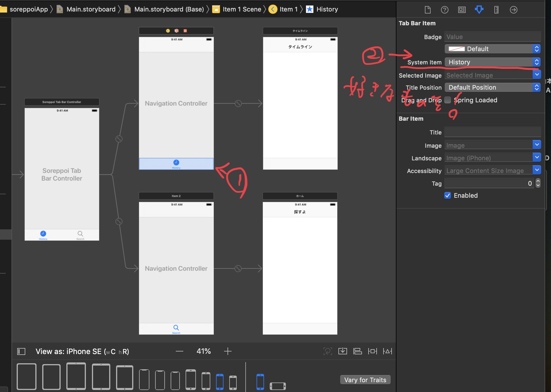The height and width of the screenshot is (392, 551).
Task: Enable the Spring Loaded checkbox
Action: click(448, 100)
